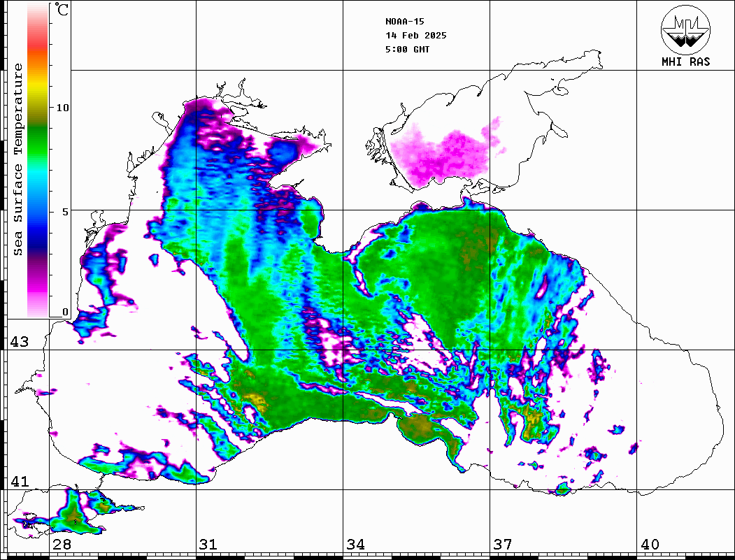Image resolution: width=735 pixels, height=560 pixels.
Task: Click the longitude label '34'
Action: click(x=355, y=545)
